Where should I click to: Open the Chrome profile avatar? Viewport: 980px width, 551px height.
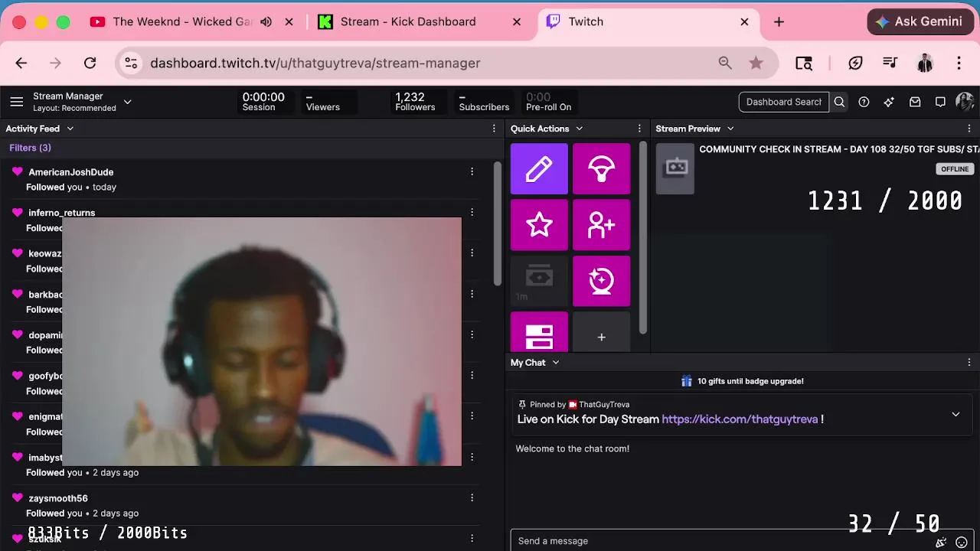[925, 63]
